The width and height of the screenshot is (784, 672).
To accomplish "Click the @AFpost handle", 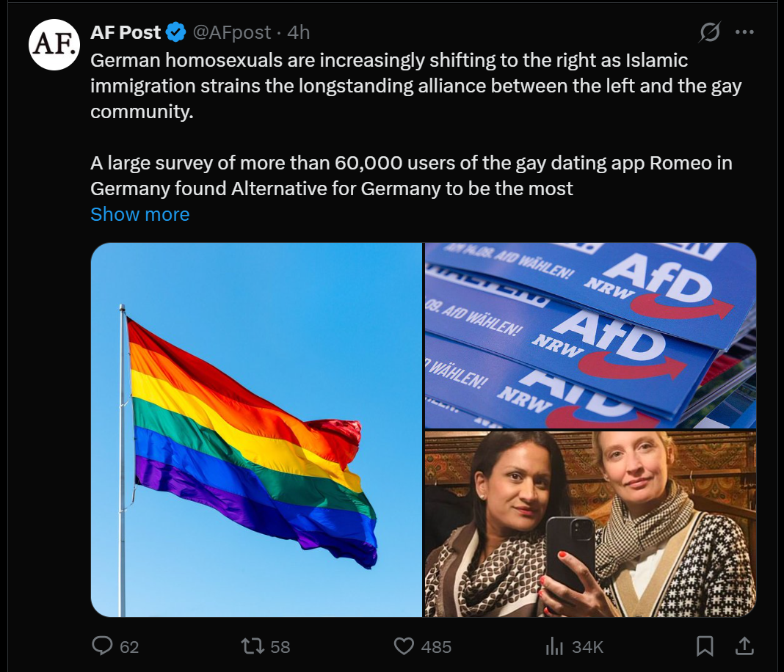I will pos(231,32).
